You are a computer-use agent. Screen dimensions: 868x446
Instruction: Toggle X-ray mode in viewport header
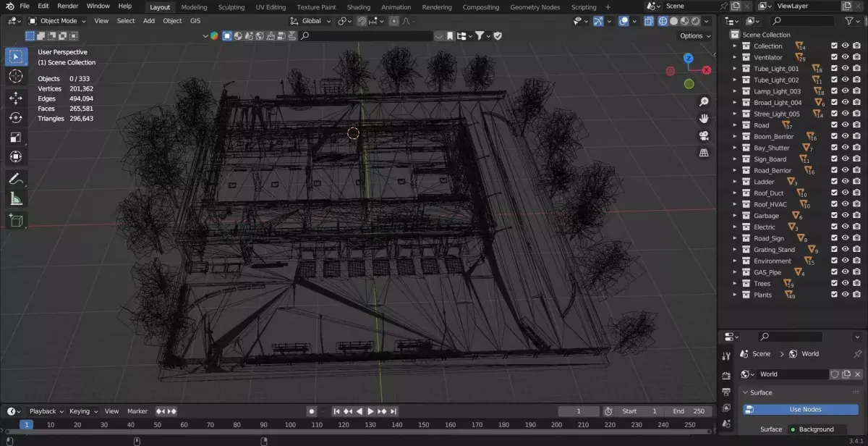click(649, 22)
